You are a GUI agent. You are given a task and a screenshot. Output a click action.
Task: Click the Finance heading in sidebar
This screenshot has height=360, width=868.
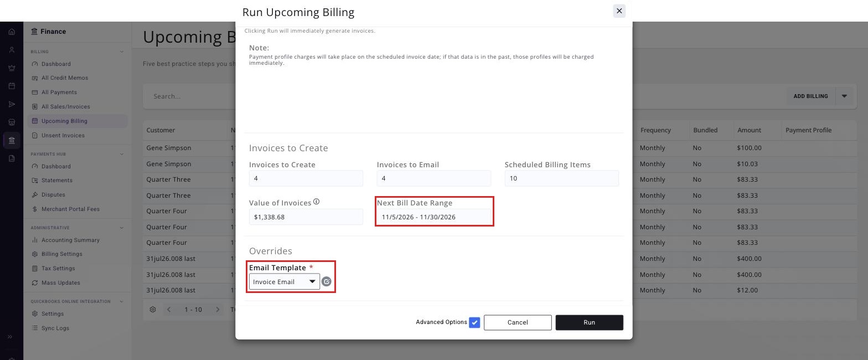click(x=53, y=32)
